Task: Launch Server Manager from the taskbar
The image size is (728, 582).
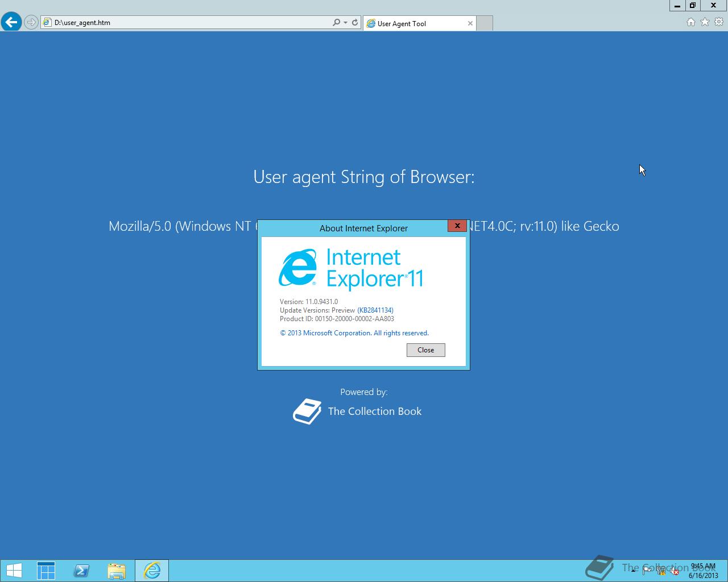Action: click(x=46, y=571)
